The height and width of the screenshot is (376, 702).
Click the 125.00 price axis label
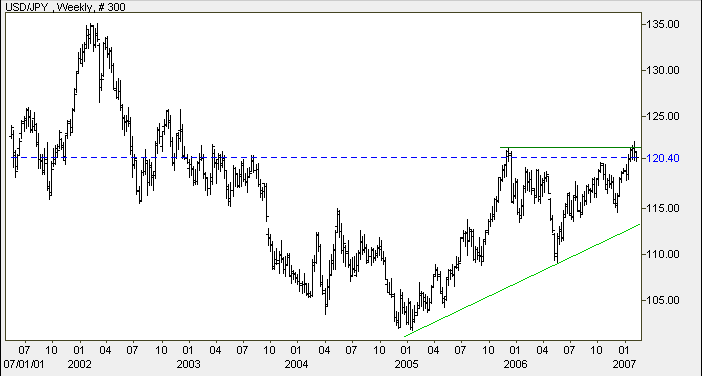pos(662,116)
